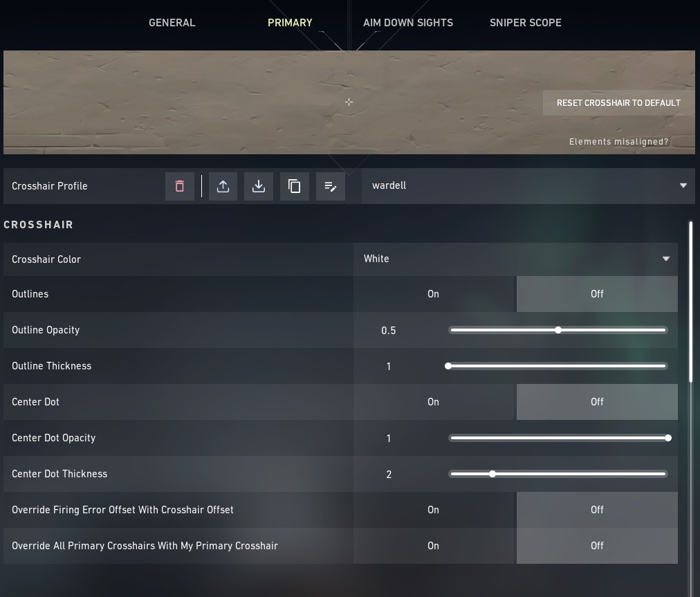Duplicate the crosshair profile with copy icon
The height and width of the screenshot is (597, 700).
coord(294,186)
